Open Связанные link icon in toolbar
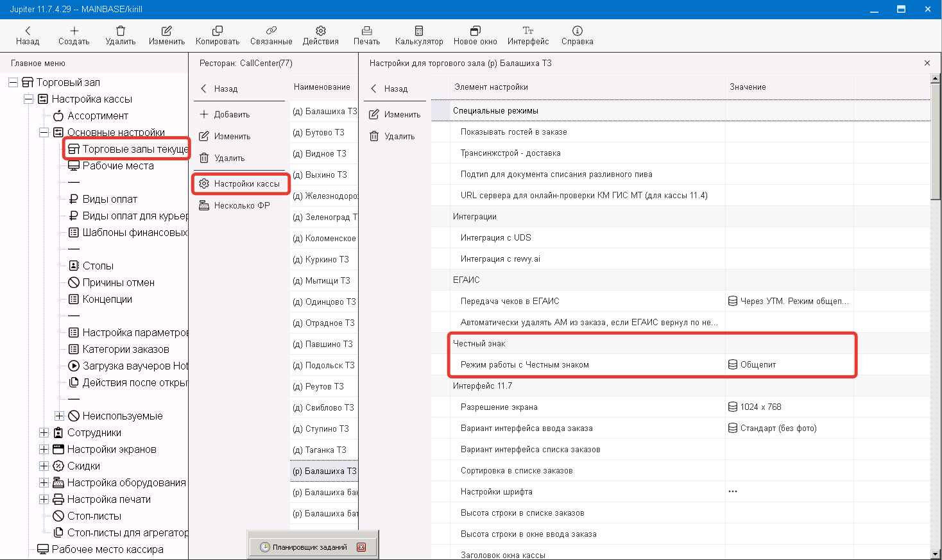The height and width of the screenshot is (560, 942). [271, 30]
